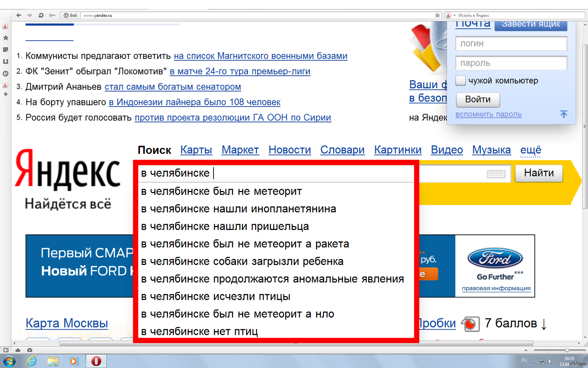Go back with the browser back arrow
This screenshot has height=368, width=588.
[19, 15]
